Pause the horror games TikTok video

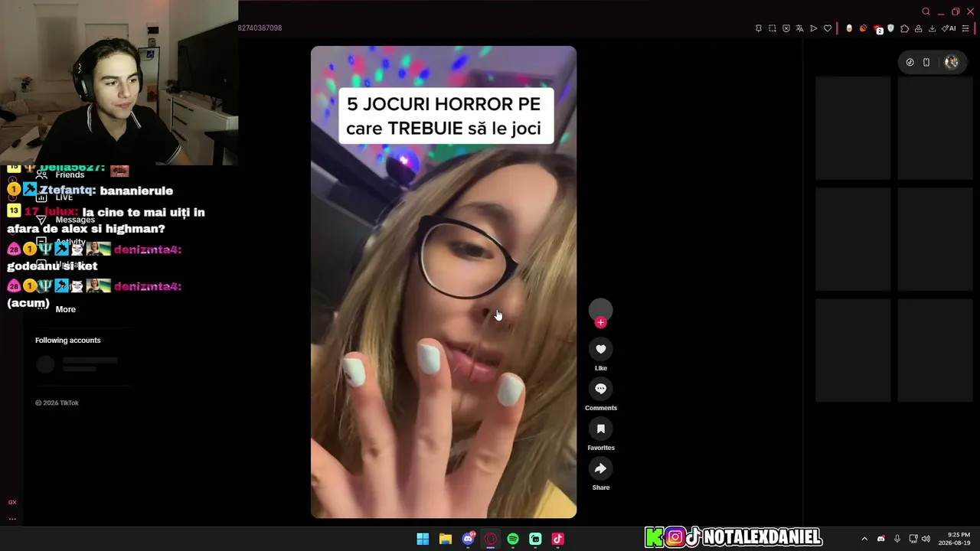[443, 282]
